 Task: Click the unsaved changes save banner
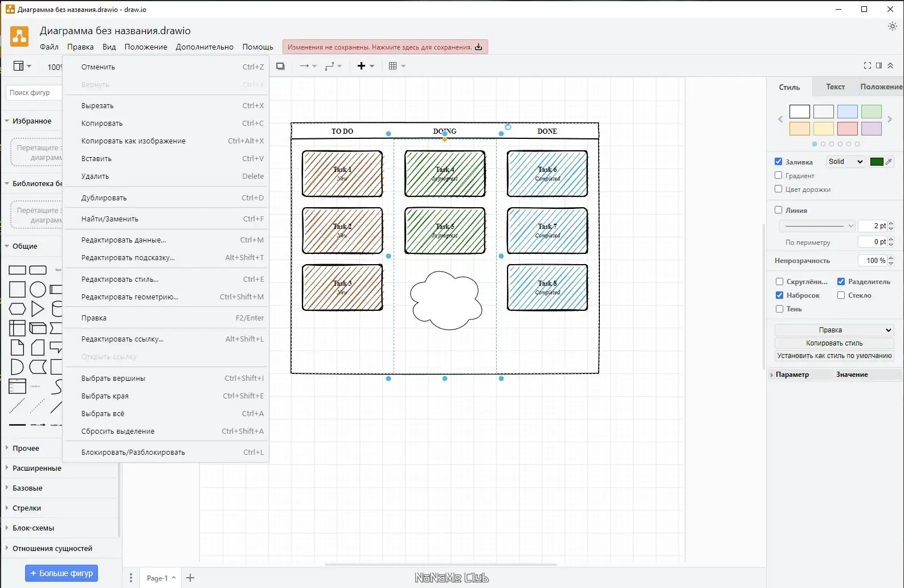click(385, 47)
